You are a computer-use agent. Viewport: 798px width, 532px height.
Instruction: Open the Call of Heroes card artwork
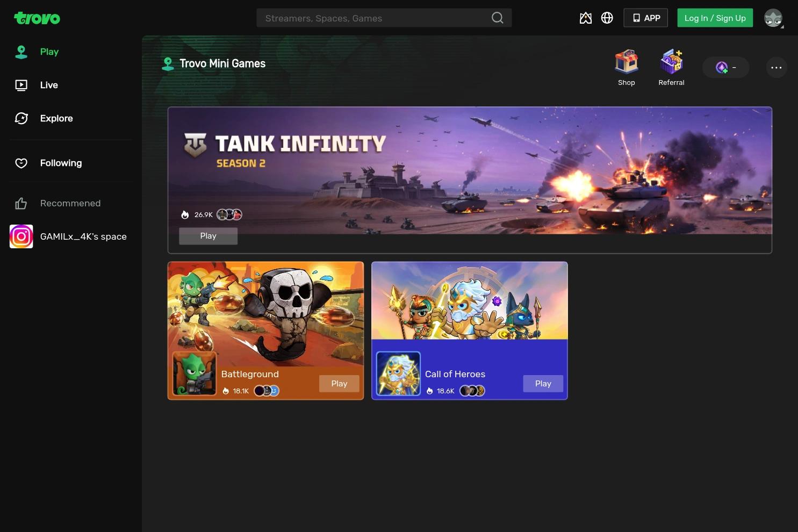(x=470, y=301)
